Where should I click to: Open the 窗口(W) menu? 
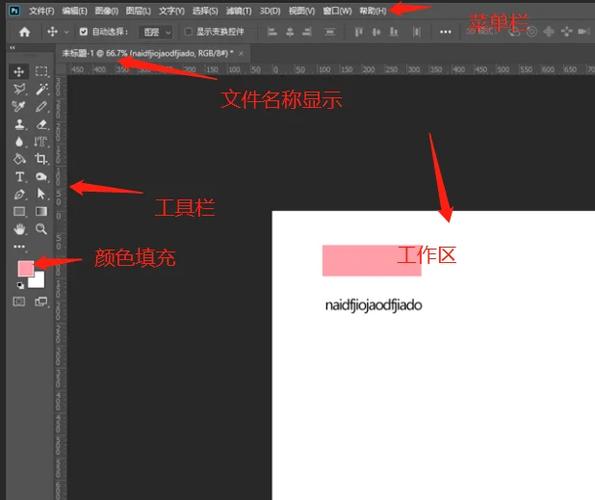[337, 11]
